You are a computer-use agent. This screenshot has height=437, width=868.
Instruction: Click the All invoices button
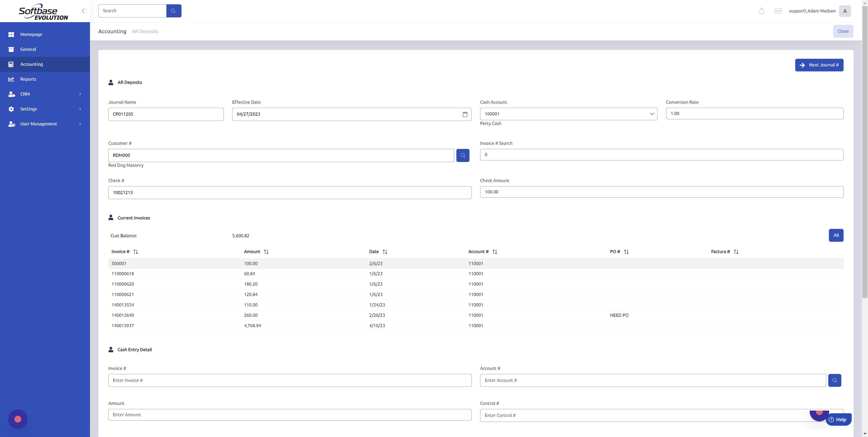click(836, 235)
